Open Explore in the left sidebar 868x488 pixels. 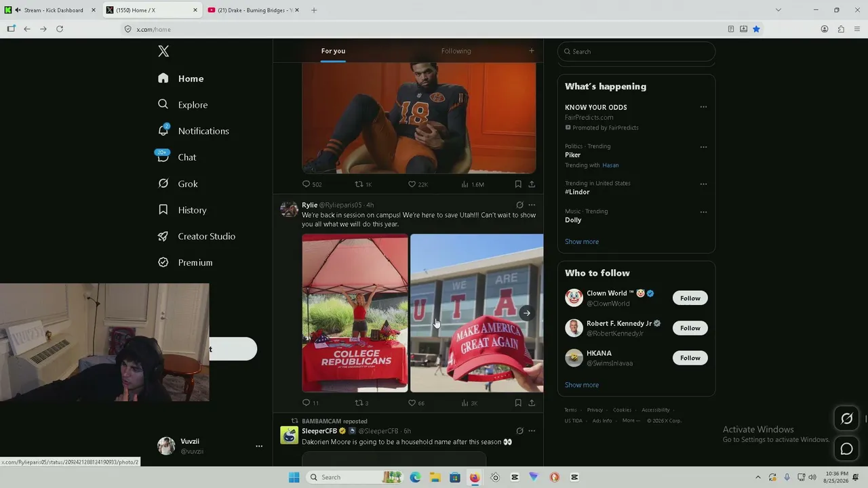tap(182, 104)
